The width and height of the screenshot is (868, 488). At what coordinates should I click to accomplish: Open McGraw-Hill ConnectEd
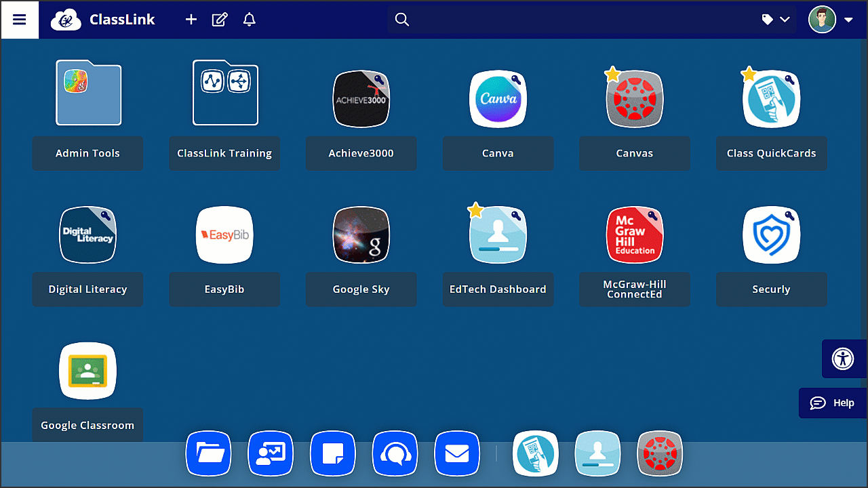pos(634,235)
